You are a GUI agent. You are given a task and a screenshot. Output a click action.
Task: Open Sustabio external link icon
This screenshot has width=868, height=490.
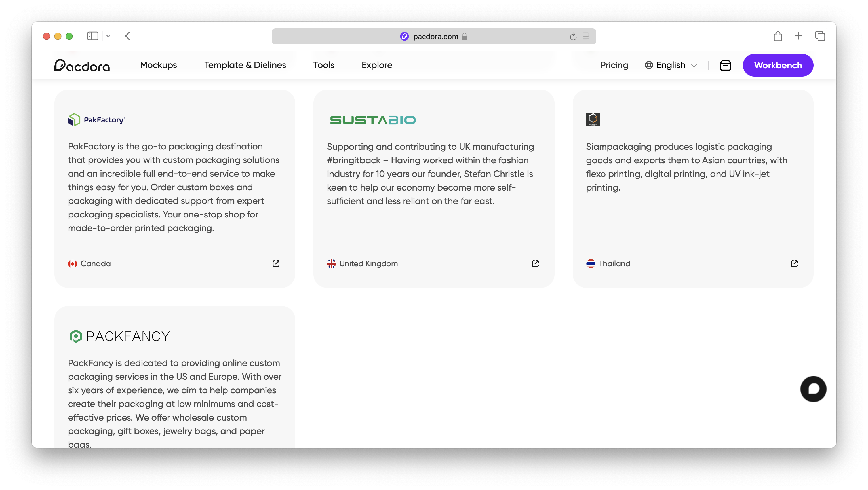pos(535,264)
